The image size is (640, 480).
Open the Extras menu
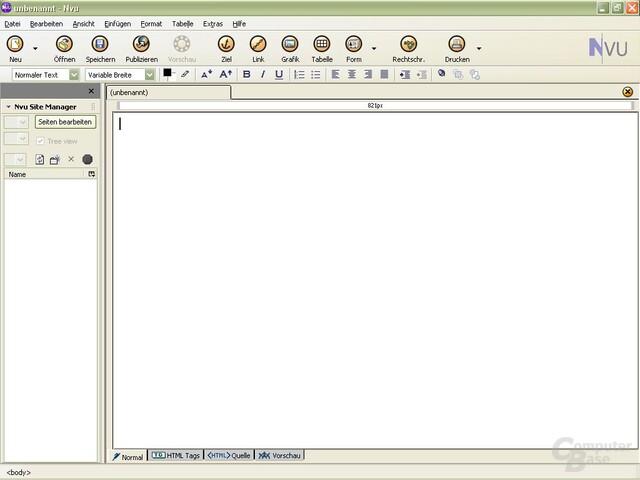click(x=213, y=24)
